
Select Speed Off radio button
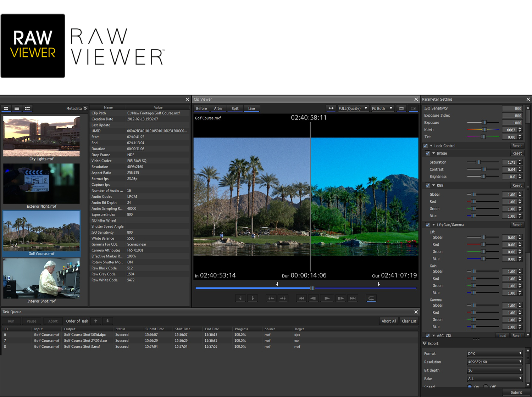coord(486,387)
